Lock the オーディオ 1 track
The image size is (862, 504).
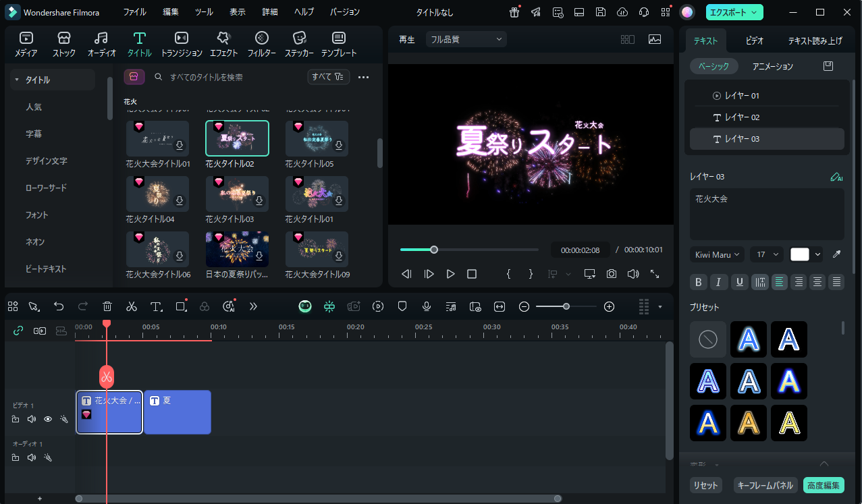point(16,457)
